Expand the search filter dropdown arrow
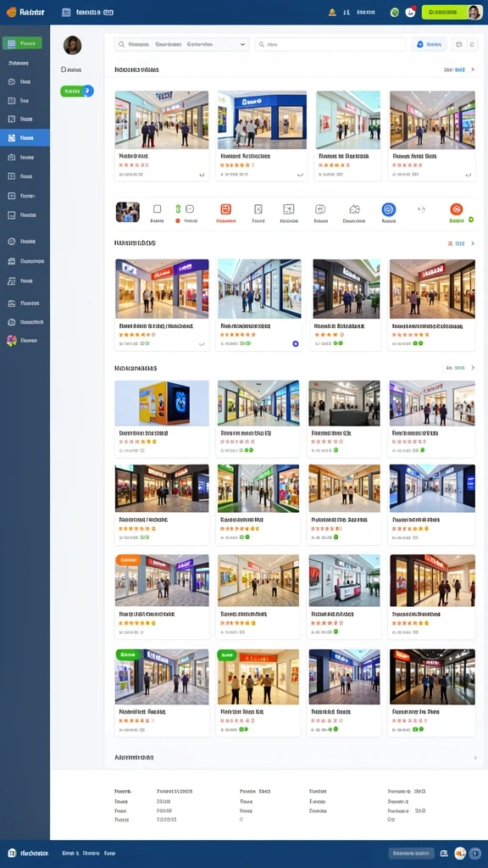This screenshot has width=488, height=868. (242, 44)
